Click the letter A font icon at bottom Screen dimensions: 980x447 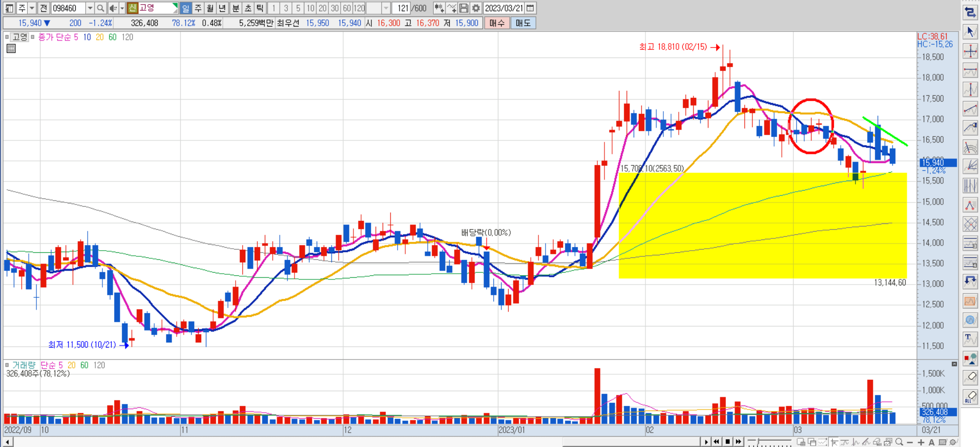tap(932, 442)
